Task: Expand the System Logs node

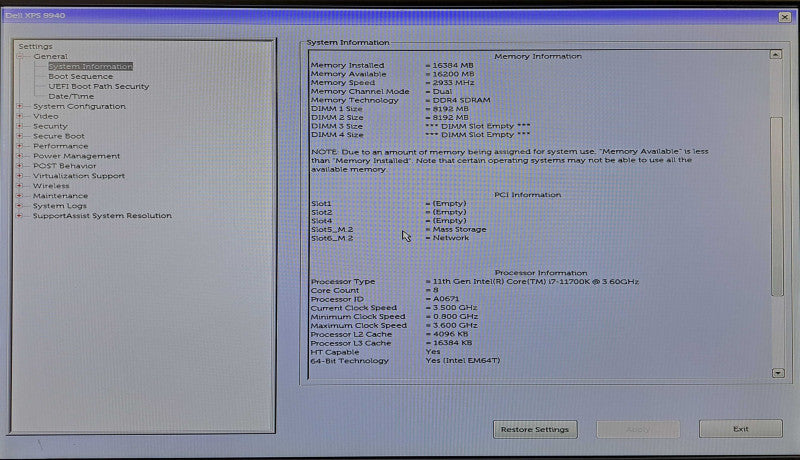Action: point(20,206)
